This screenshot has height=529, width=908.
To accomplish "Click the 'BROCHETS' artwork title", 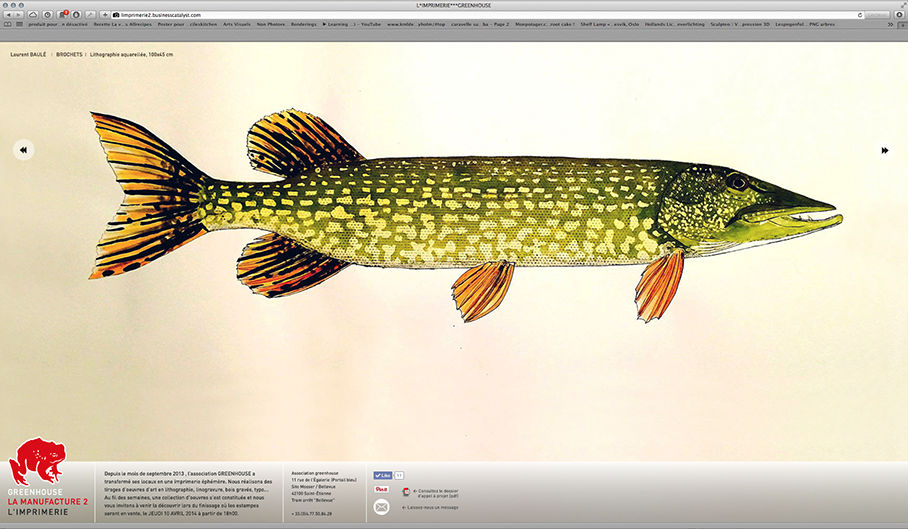I will (69, 54).
